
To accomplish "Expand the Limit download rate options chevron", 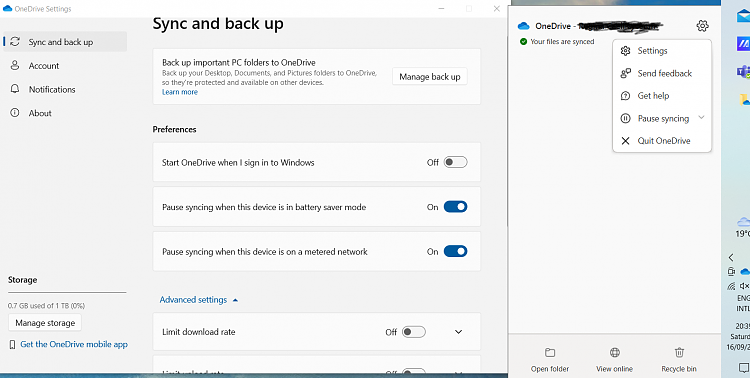I will tap(458, 332).
